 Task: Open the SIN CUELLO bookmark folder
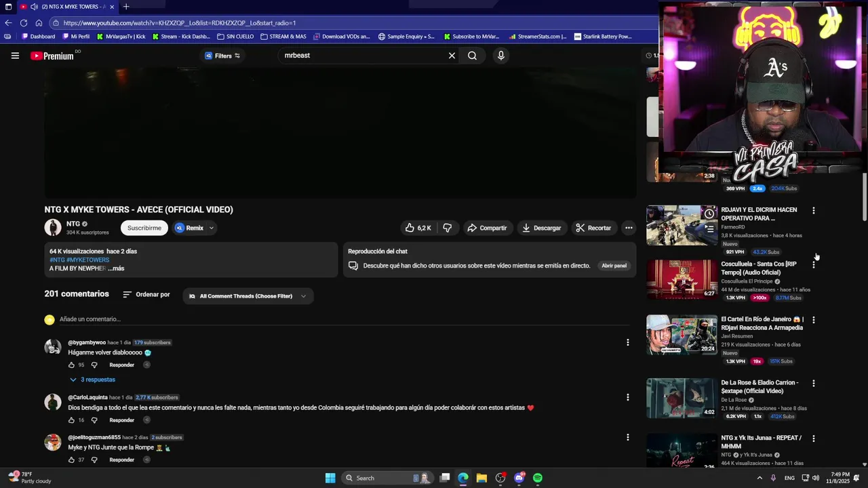tap(235, 37)
